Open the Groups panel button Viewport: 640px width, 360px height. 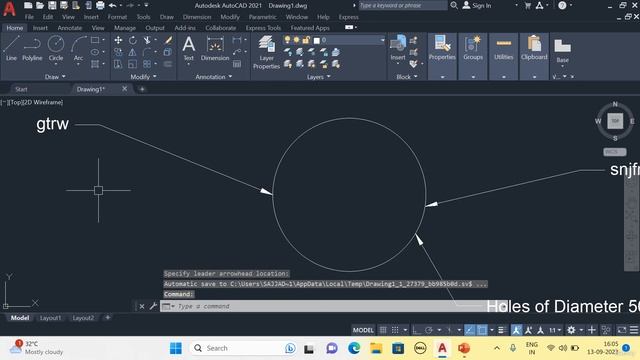click(x=473, y=49)
